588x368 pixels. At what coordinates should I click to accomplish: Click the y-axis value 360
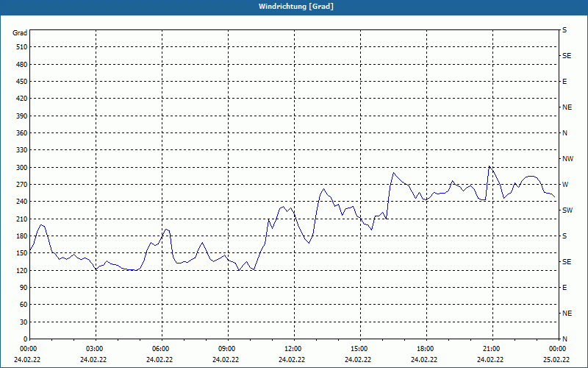pyautogui.click(x=22, y=133)
